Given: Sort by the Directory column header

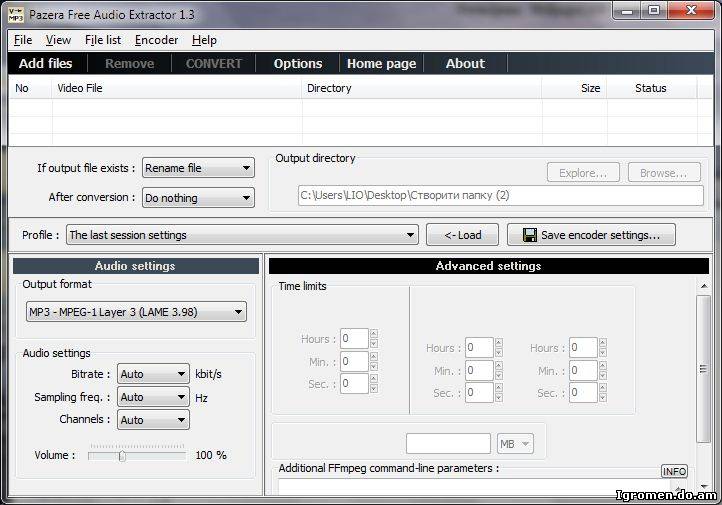Looking at the screenshot, I should (422, 88).
